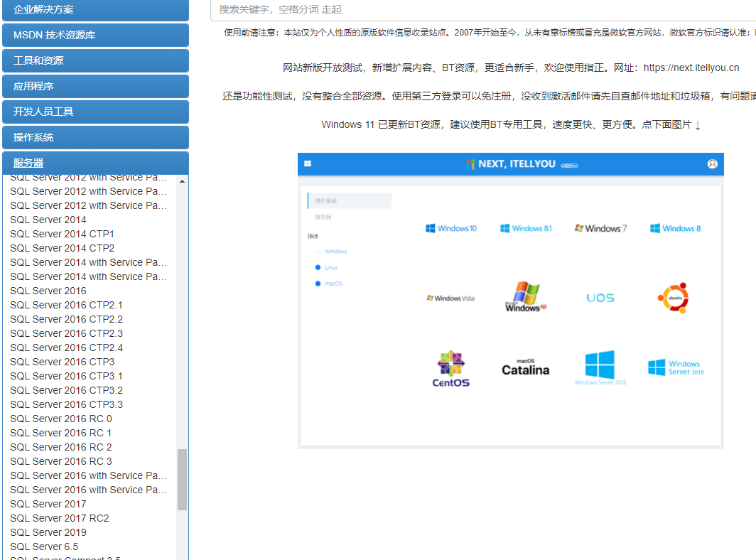The width and height of the screenshot is (756, 560).
Task: Click the server list scrollbar thumb
Action: pyautogui.click(x=182, y=480)
